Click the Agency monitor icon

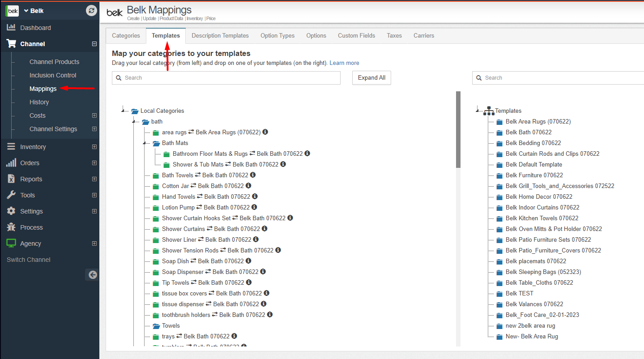(x=11, y=244)
